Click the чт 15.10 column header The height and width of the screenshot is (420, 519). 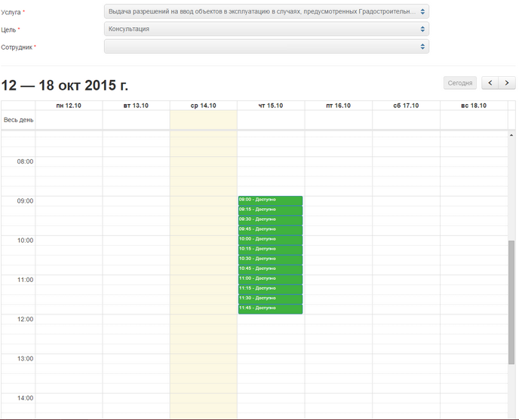tap(270, 106)
